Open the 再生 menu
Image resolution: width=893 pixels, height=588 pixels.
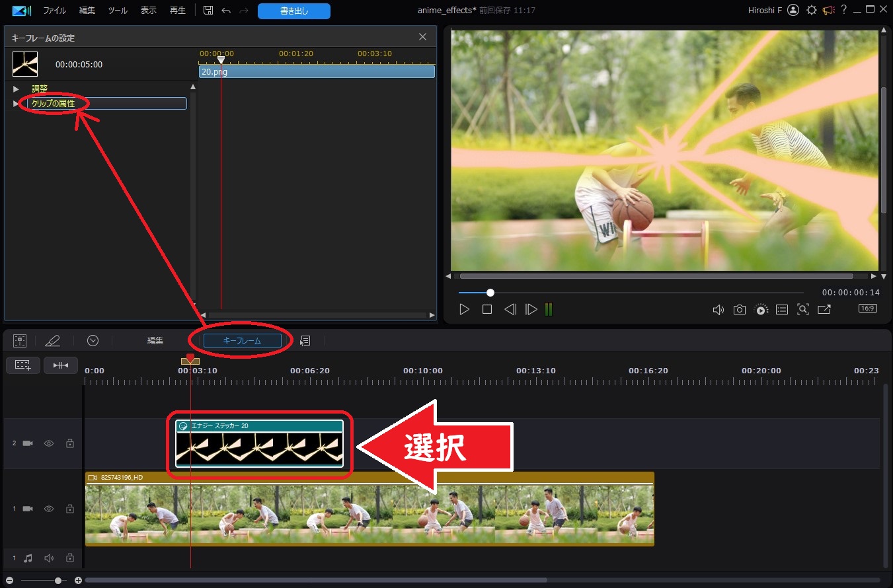coord(178,11)
